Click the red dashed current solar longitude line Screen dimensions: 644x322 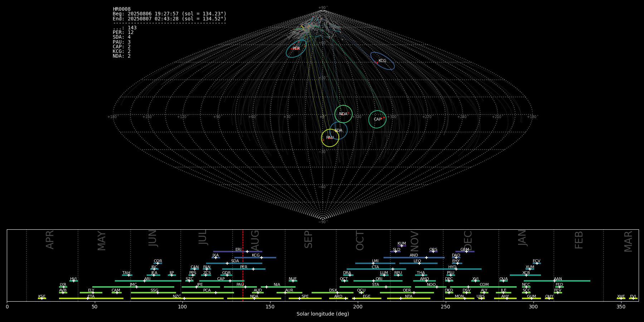[243, 265]
